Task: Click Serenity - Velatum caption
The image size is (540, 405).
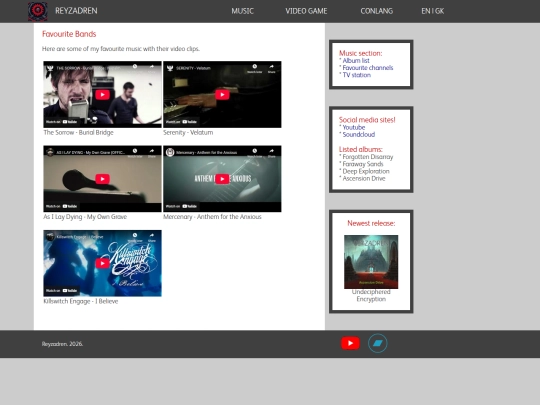Action: pyautogui.click(x=188, y=133)
